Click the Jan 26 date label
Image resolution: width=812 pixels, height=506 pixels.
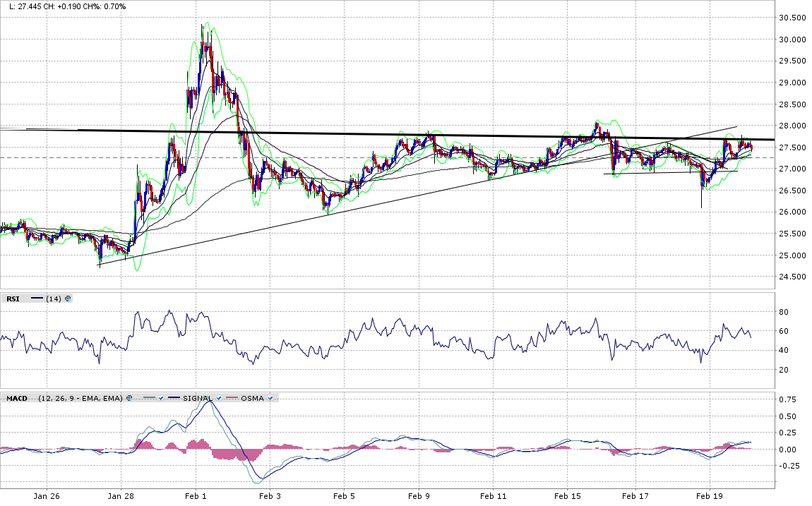[x=47, y=496]
